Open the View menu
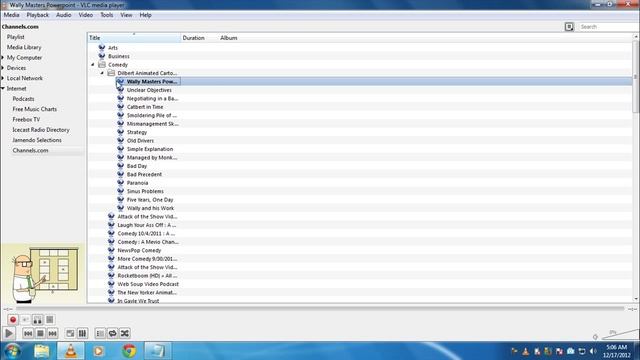The height and width of the screenshot is (360, 640). (126, 15)
